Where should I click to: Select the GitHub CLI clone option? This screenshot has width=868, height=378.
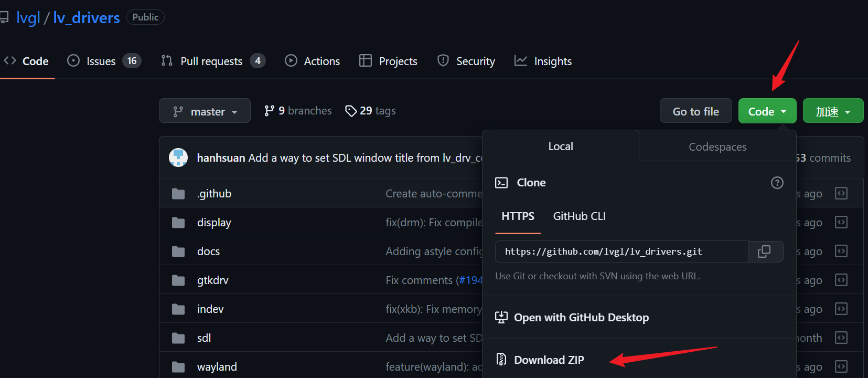pyautogui.click(x=579, y=216)
